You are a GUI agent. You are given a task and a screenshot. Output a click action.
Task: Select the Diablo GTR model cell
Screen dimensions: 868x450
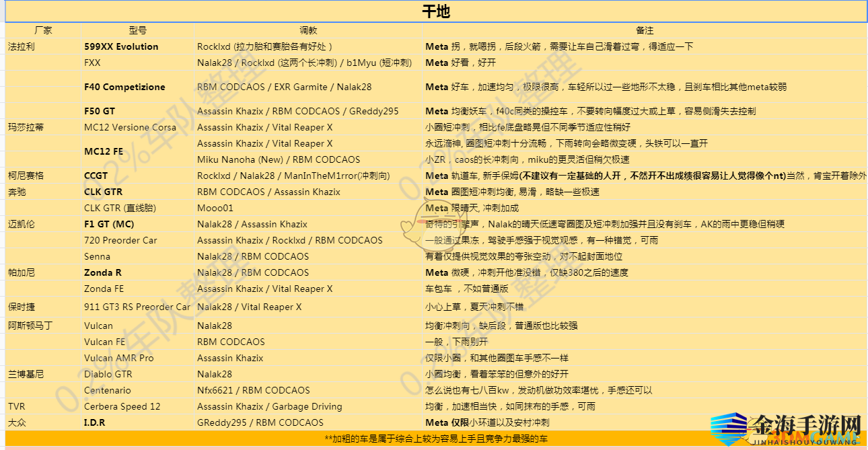pyautogui.click(x=138, y=374)
